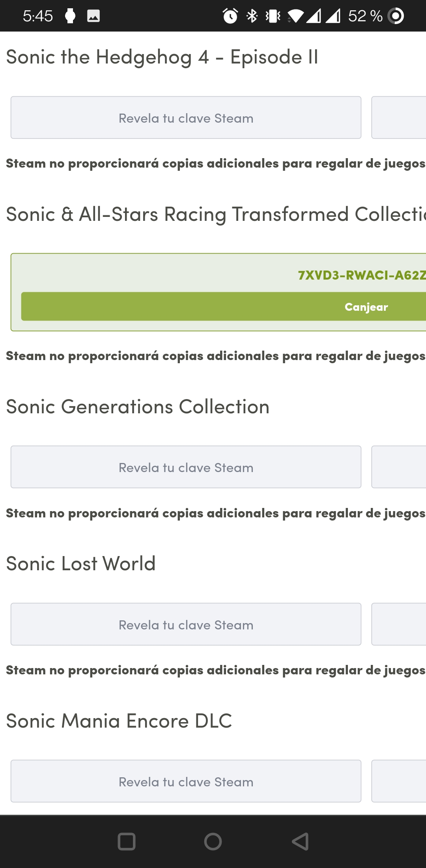This screenshot has height=868, width=426.
Task: Tap the Sonic & All-Stars Racing Transformed title
Action: pyautogui.click(x=216, y=215)
